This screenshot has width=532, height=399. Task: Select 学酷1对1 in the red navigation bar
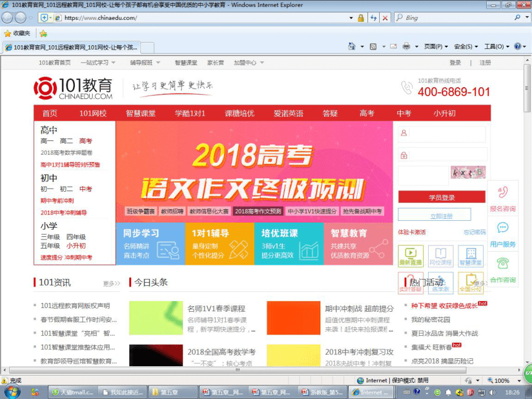click(190, 113)
